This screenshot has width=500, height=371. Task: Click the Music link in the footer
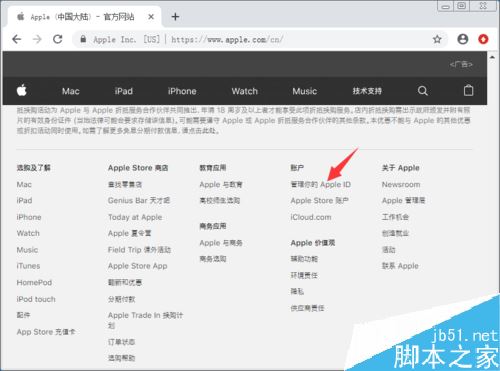tap(27, 250)
